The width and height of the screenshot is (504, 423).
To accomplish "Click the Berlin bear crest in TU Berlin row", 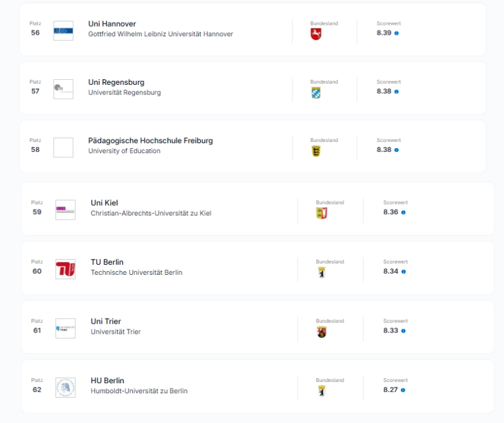I will tap(322, 272).
